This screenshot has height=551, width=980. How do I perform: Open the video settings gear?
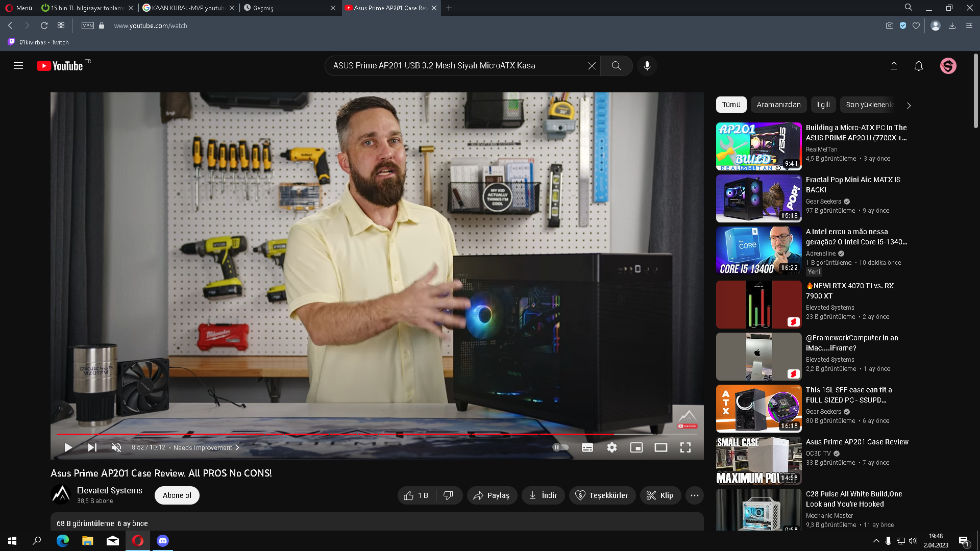612,447
